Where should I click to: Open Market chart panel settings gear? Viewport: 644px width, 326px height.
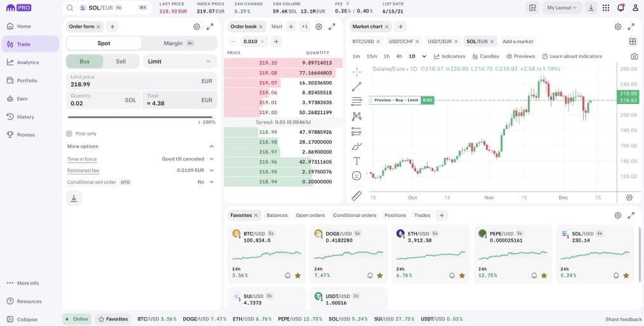pos(618,27)
